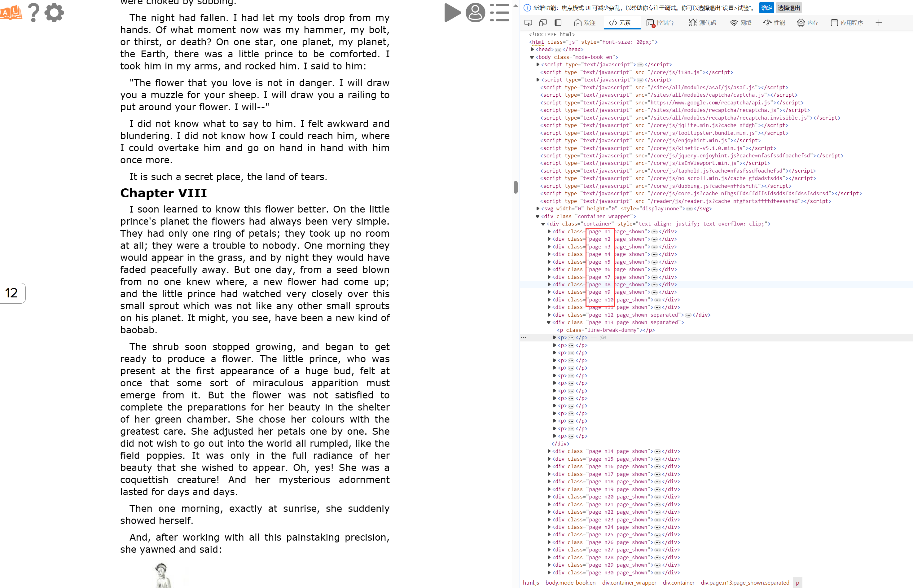Click page number 12 in reader margin
Viewport: 913px width, 588px height.
coord(11,293)
